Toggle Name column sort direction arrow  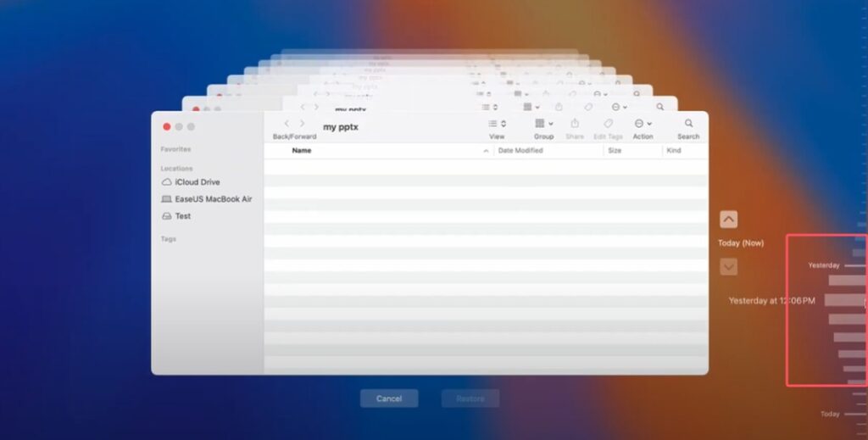pyautogui.click(x=486, y=151)
